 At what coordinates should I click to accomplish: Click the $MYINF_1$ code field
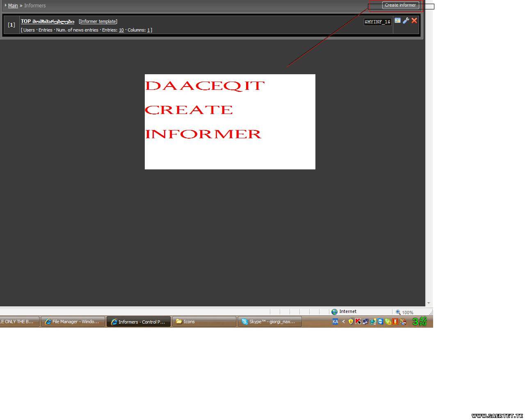tap(377, 22)
